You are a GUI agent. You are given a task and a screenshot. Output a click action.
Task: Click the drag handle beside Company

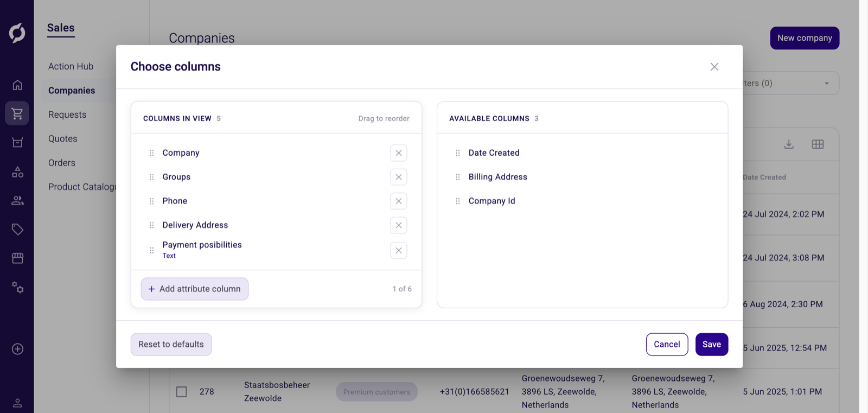point(151,153)
